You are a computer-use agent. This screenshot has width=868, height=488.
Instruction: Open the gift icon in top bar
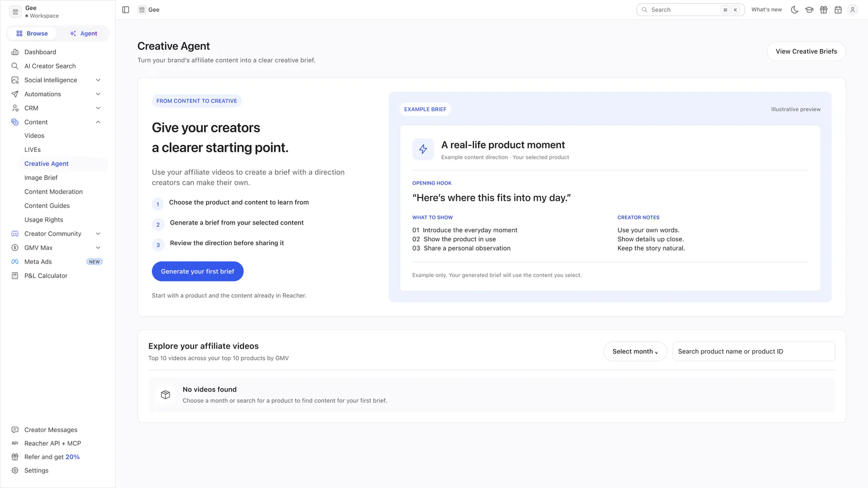coord(824,10)
